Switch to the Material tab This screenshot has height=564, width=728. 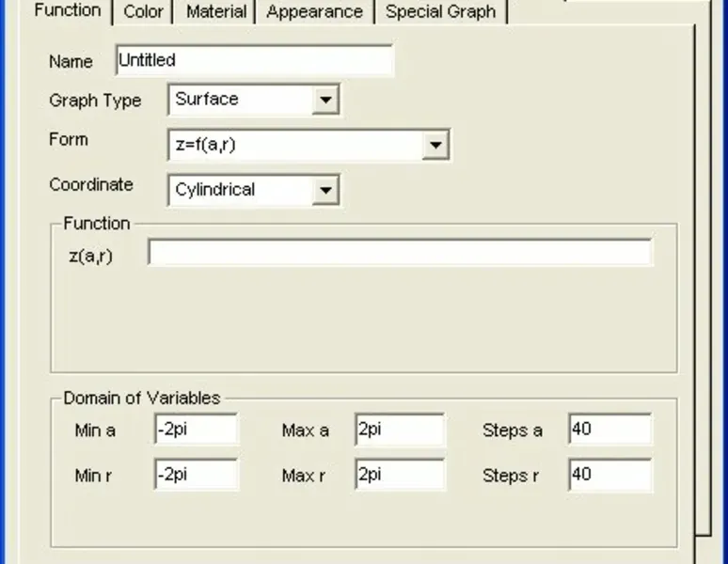click(x=216, y=12)
